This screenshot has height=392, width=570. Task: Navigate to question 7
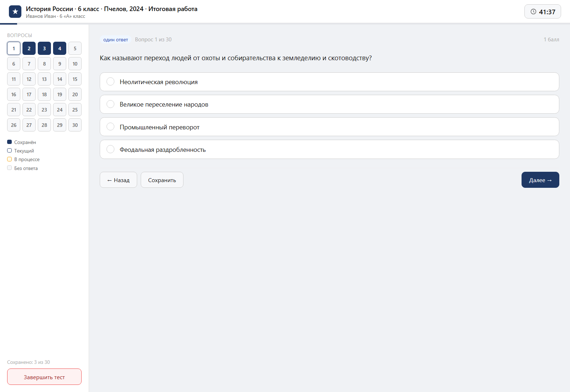coord(29,64)
